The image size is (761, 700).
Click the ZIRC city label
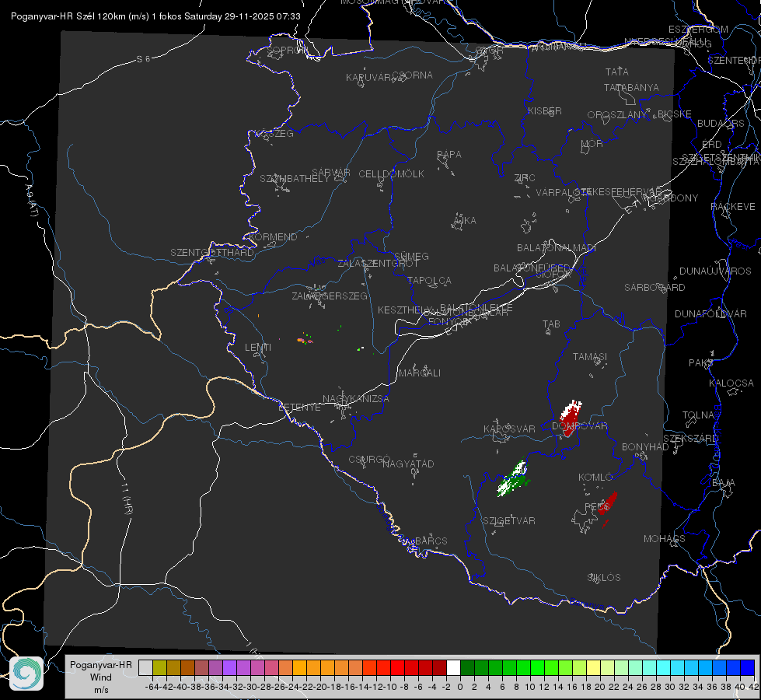tap(525, 178)
